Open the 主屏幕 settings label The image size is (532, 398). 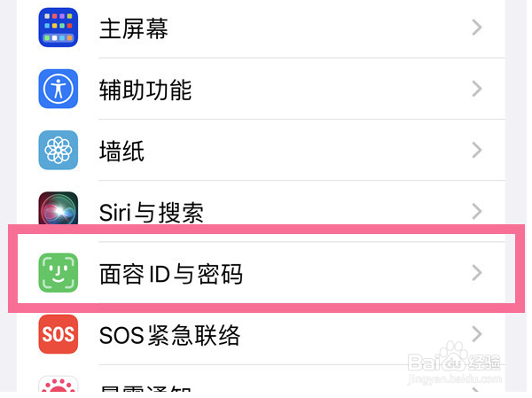(x=134, y=28)
